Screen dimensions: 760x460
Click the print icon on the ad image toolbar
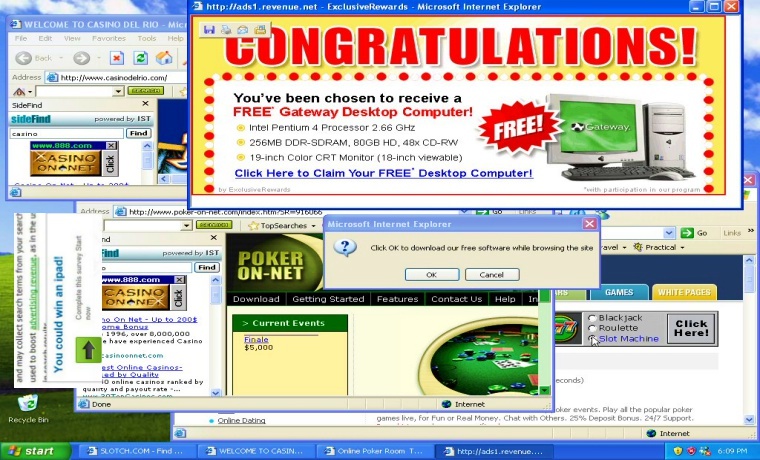(225, 29)
